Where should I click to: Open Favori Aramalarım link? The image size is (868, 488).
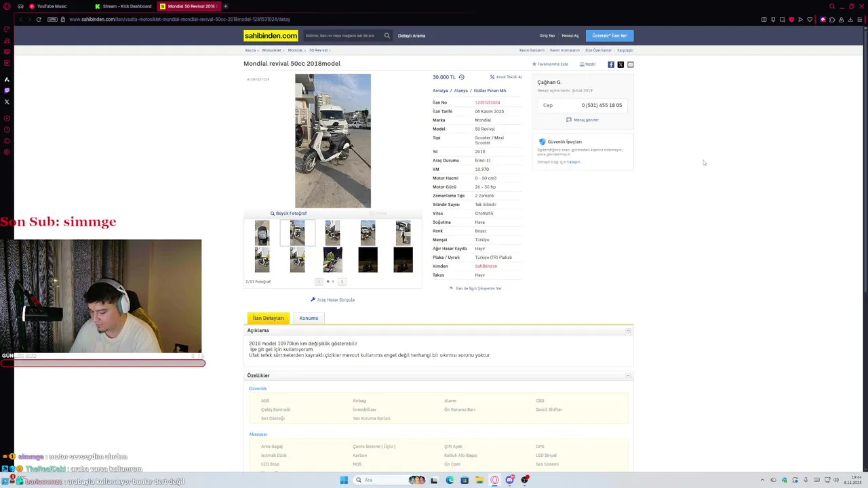coord(564,50)
